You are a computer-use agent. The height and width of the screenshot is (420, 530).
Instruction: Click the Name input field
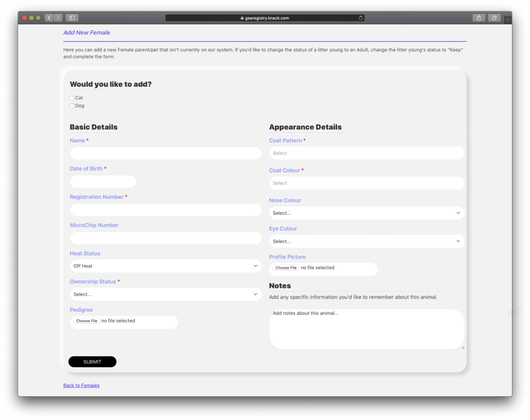tap(166, 153)
